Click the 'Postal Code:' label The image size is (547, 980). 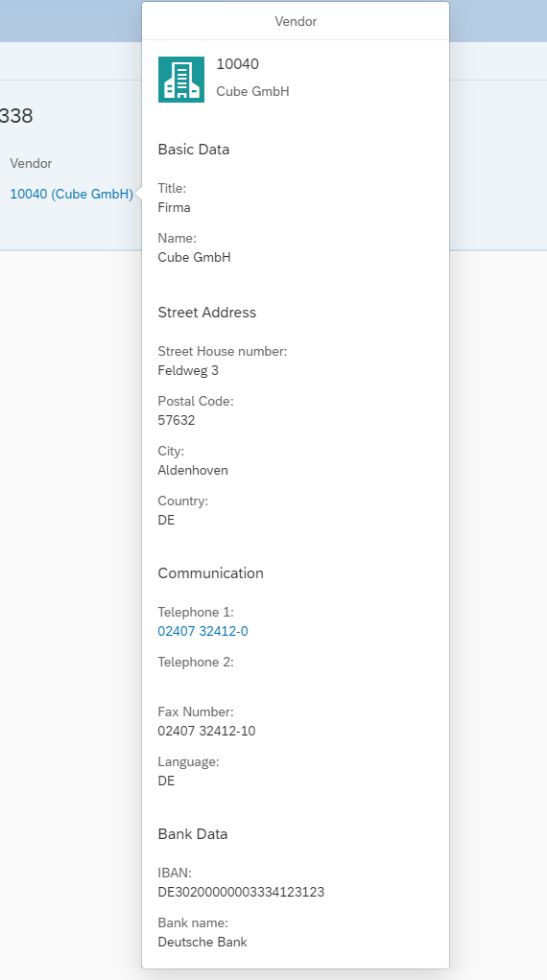[x=196, y=401]
